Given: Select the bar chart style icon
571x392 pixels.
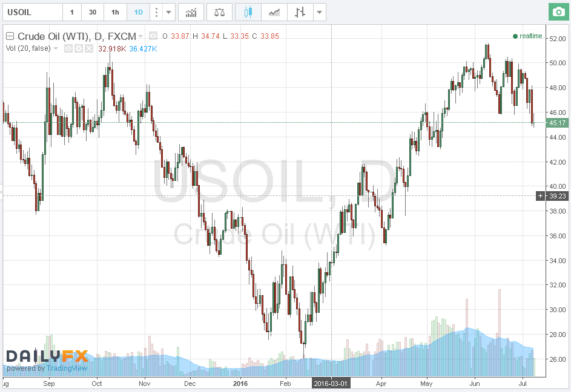Looking at the screenshot, I should point(300,12).
